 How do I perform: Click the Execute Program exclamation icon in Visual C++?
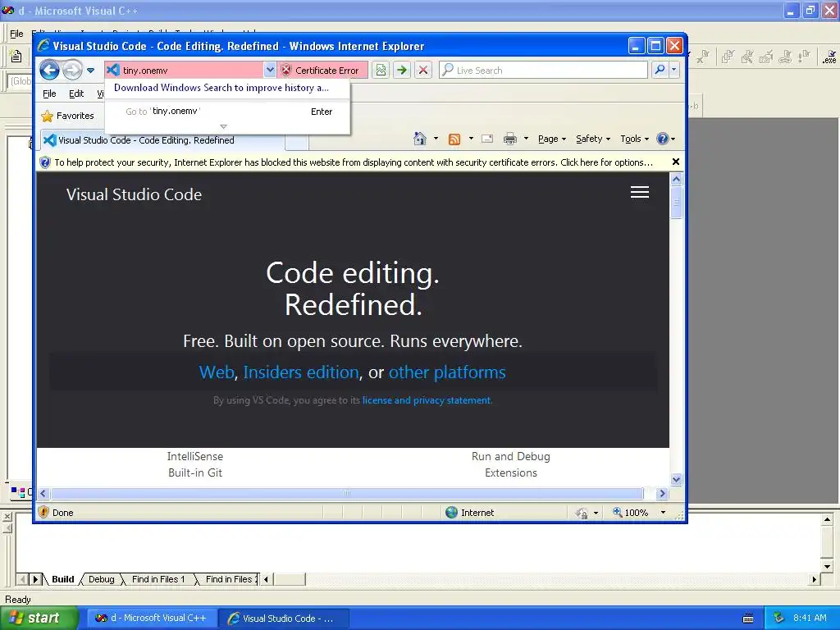(804, 57)
